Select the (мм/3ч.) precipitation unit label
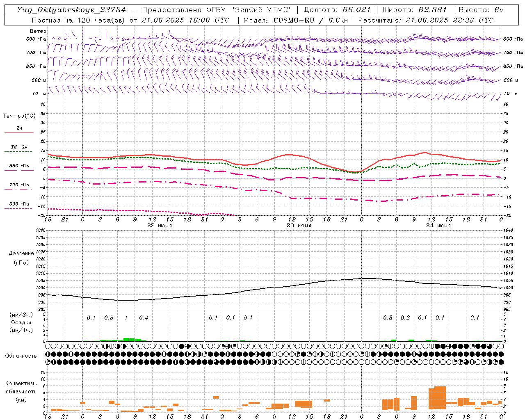 pyautogui.click(x=21, y=315)
